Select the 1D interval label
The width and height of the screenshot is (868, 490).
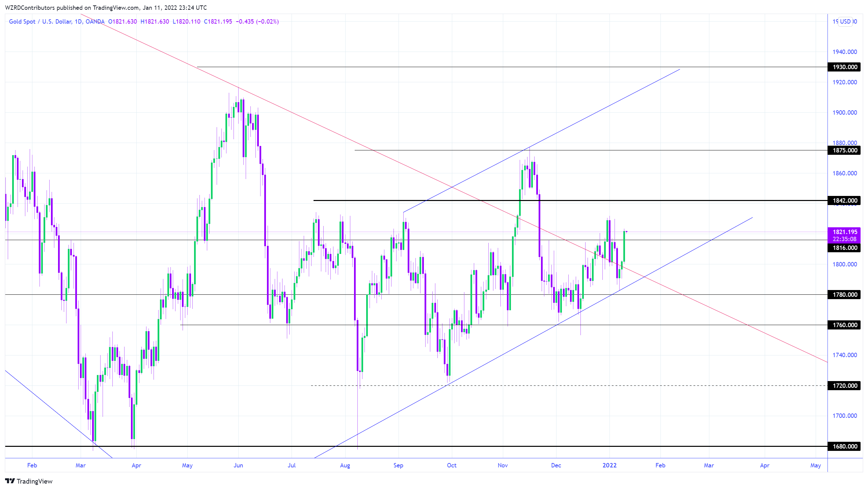pos(78,22)
